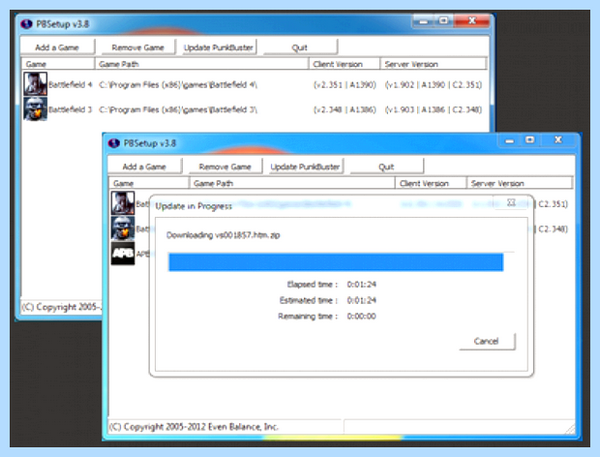Close the Update in Progress dialog
Screen dimensions: 600x457
pyautogui.click(x=511, y=202)
